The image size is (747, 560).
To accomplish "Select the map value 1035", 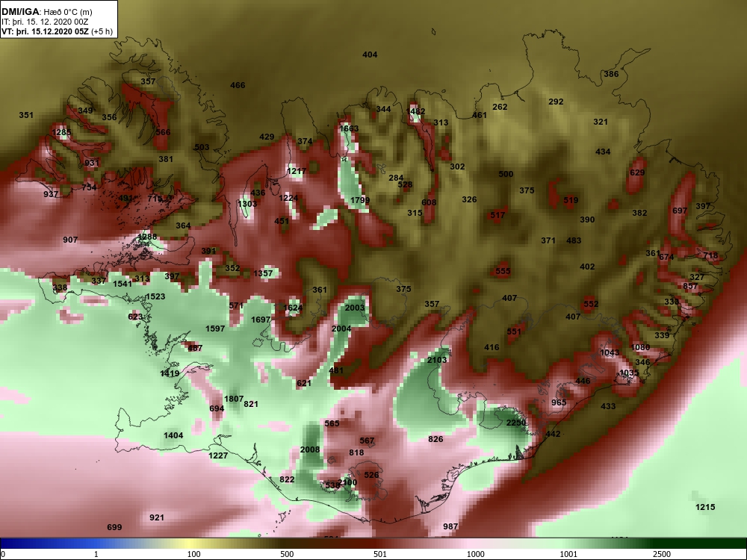I will click(x=629, y=373).
